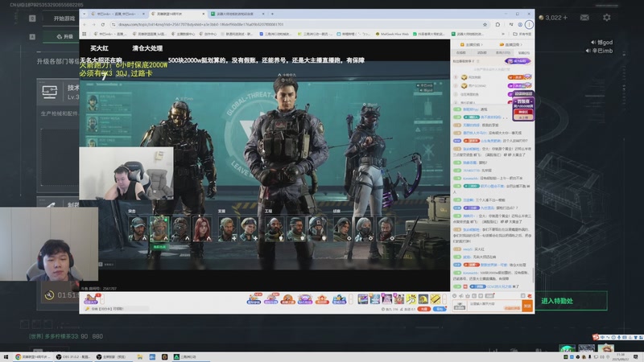Bookmark this page with the star icon
The width and height of the screenshot is (644, 362).
pos(485,25)
